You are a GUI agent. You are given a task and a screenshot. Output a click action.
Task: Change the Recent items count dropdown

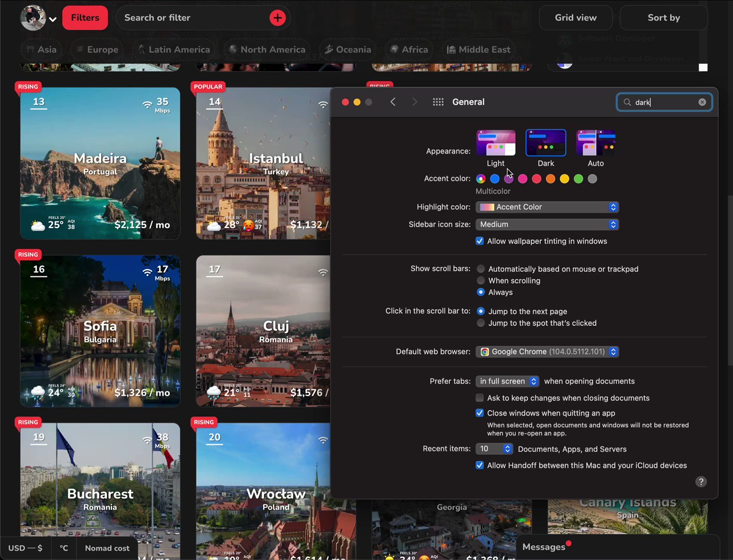pyautogui.click(x=494, y=449)
